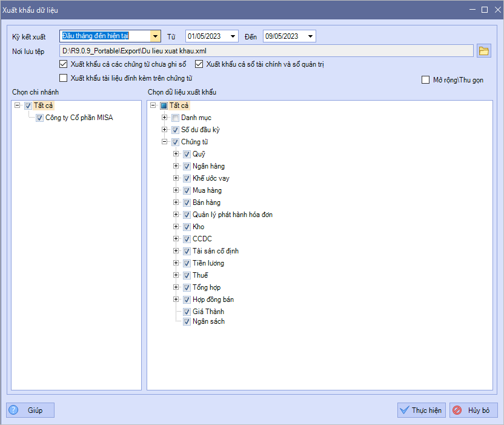Cancel with the Hủy bỏ button
The width and height of the screenshot is (504, 425).
pos(473,410)
